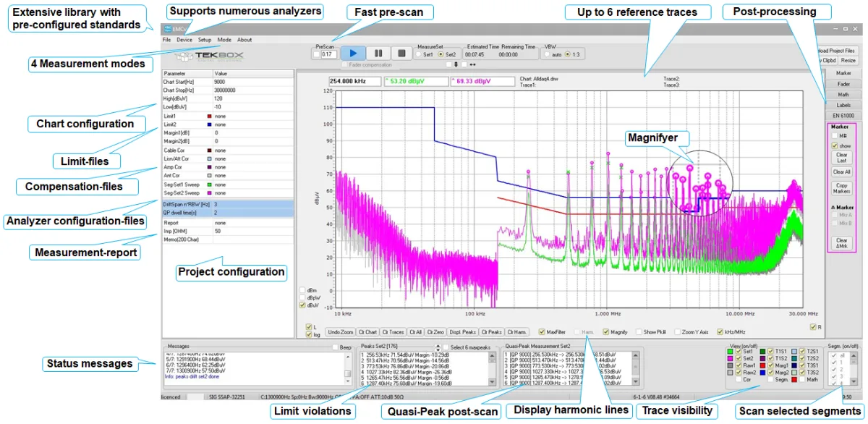Switch to the Fader panel tab
The image size is (868, 424).
pyautogui.click(x=843, y=83)
